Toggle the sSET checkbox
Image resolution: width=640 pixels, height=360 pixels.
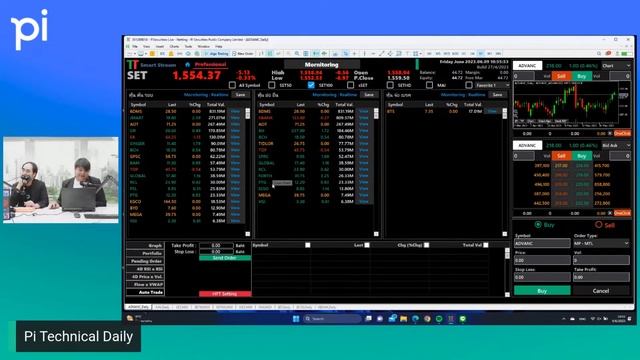click(x=351, y=85)
